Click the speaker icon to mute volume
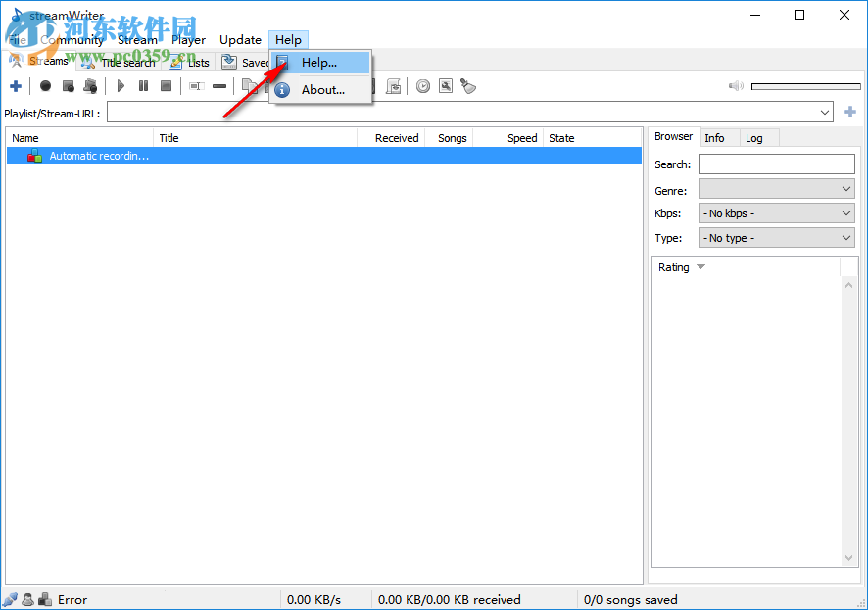Viewport: 868px width, 610px height. pyautogui.click(x=736, y=86)
